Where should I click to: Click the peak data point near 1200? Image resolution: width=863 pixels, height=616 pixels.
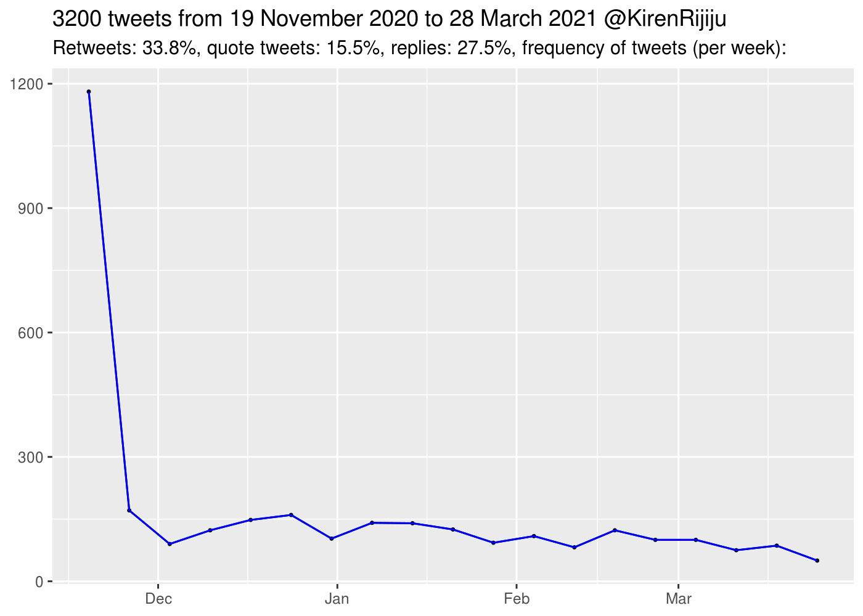pyautogui.click(x=89, y=92)
